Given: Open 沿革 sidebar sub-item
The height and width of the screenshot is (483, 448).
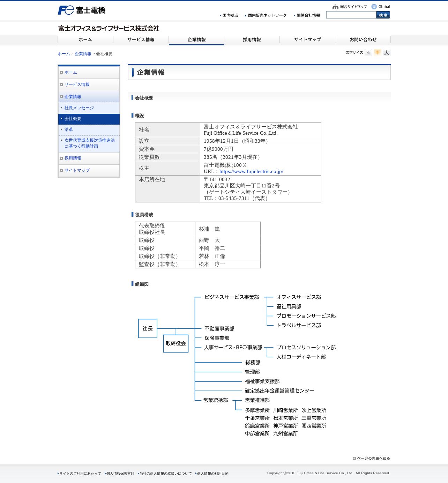Looking at the screenshot, I should (89, 130).
